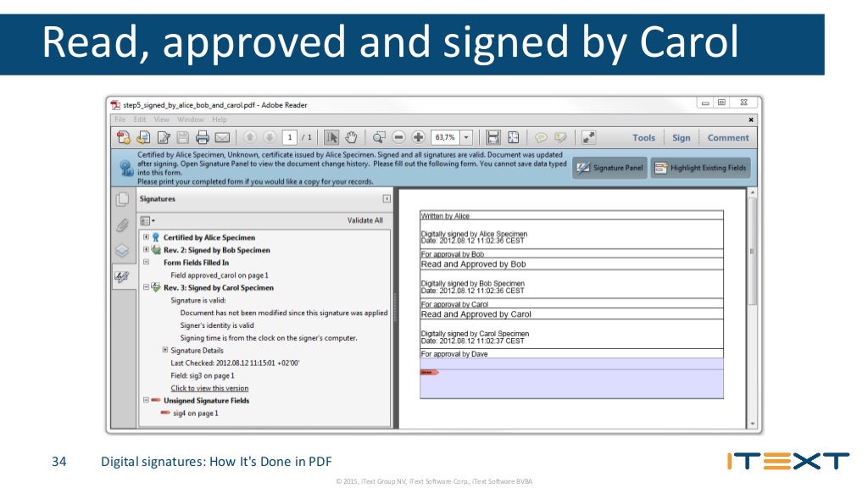The image size is (868, 488).
Task: Open Signatures panel options menu dropdown
Action: pyautogui.click(x=147, y=221)
